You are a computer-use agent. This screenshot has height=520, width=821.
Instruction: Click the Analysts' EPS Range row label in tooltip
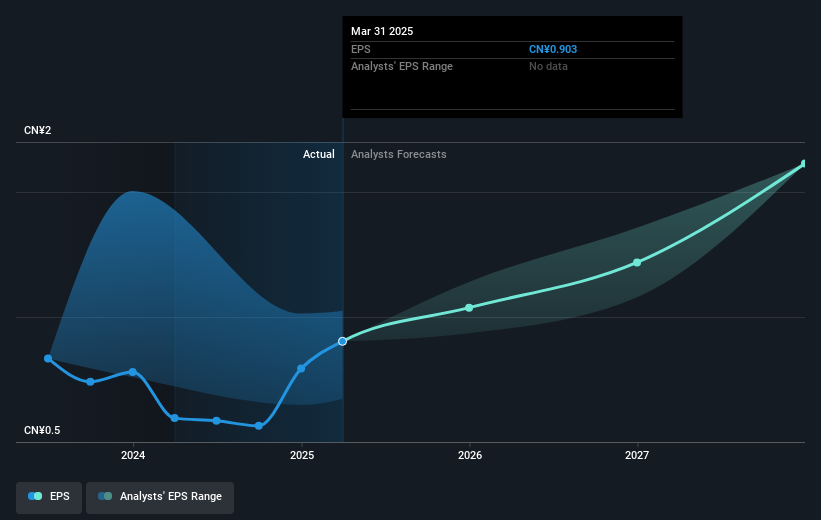click(402, 67)
